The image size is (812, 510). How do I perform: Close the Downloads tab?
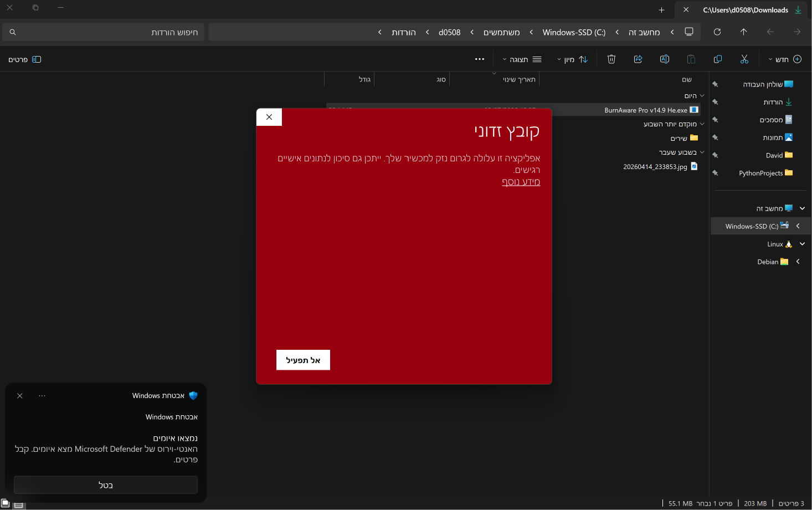click(686, 9)
